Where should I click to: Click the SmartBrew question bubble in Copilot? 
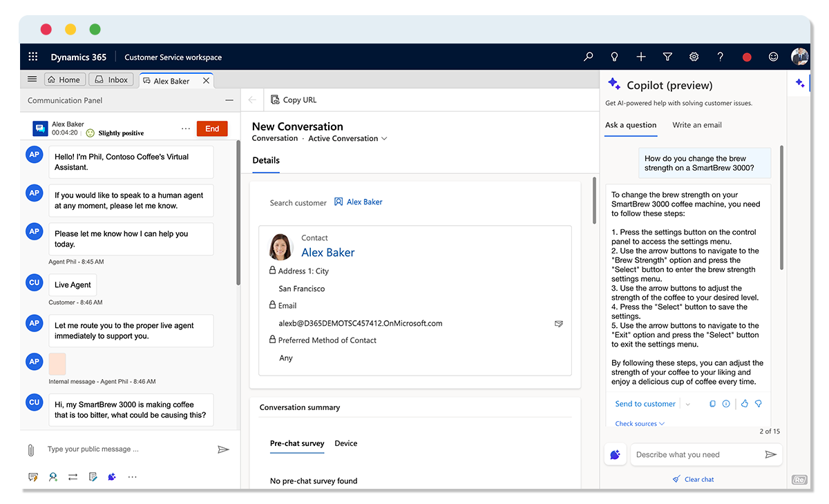pos(704,163)
